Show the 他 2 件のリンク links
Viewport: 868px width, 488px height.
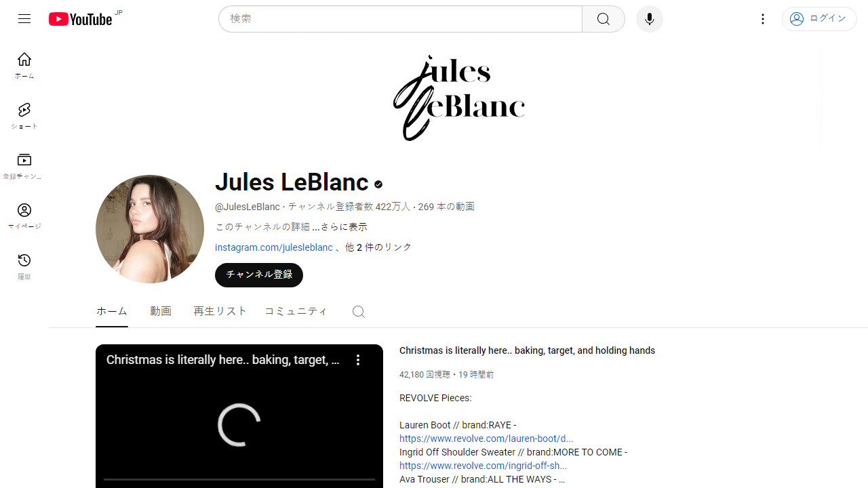[x=378, y=247]
